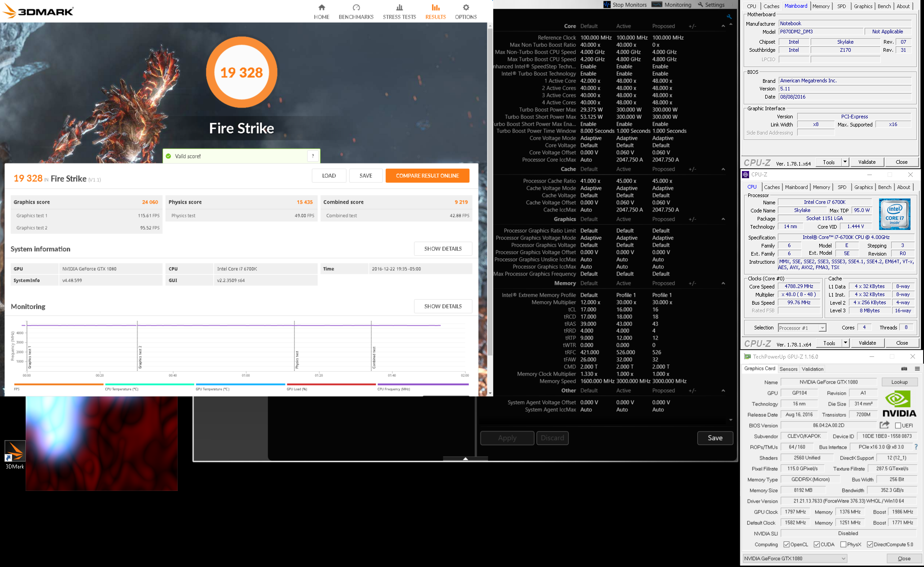This screenshot has height=567, width=924.
Task: Click the Intel Core i7 badge in CPU-Z
Action: pos(895,214)
